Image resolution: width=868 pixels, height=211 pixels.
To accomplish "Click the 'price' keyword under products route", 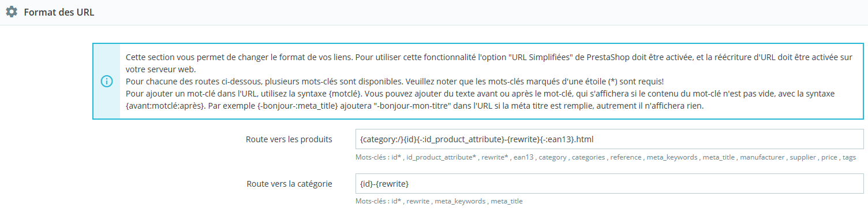I will (829, 157).
